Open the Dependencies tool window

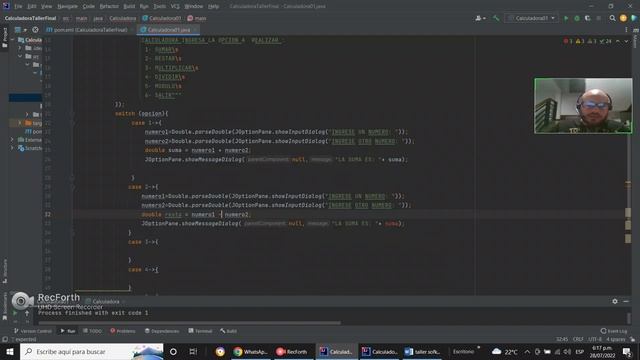(x=162, y=331)
